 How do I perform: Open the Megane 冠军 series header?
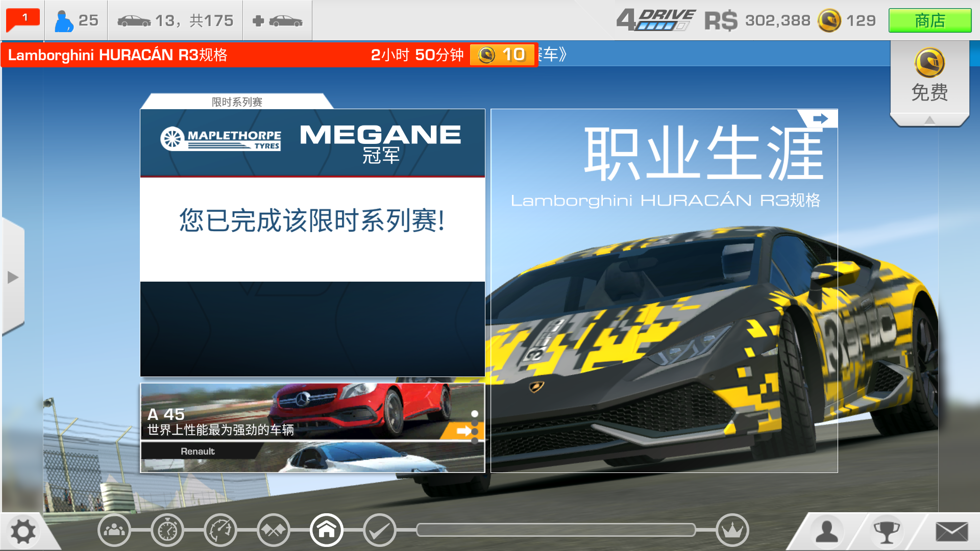pyautogui.click(x=312, y=142)
